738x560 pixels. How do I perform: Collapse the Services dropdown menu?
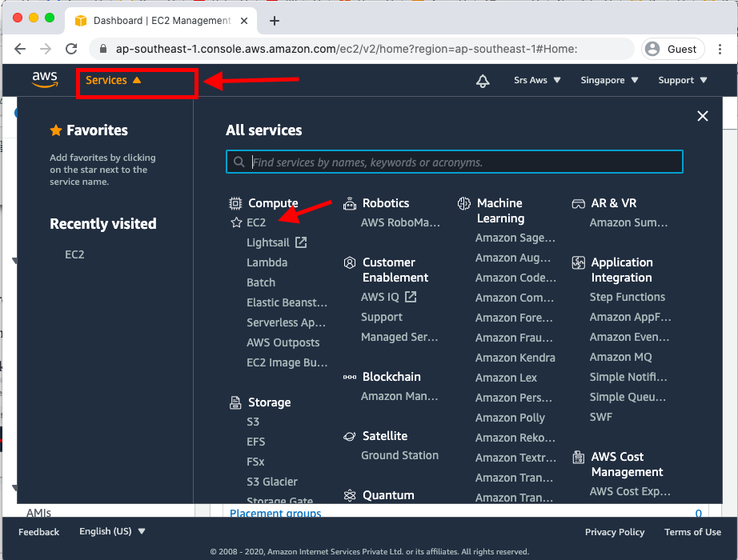(113, 80)
